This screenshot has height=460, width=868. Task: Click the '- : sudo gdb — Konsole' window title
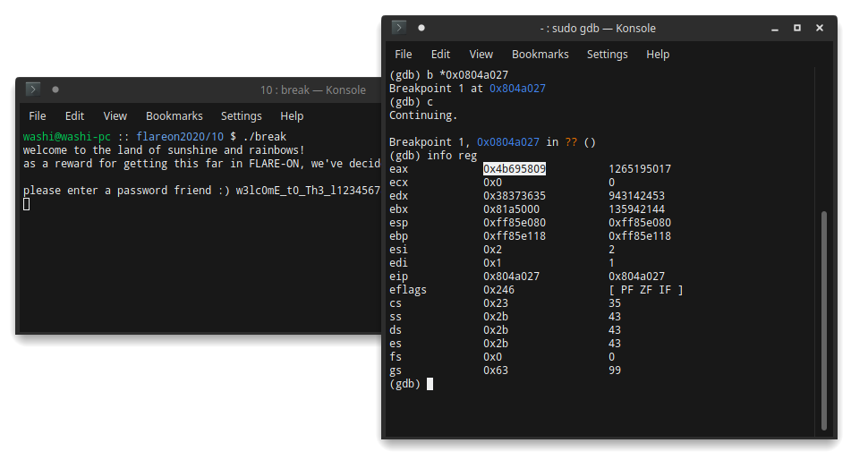(x=598, y=29)
